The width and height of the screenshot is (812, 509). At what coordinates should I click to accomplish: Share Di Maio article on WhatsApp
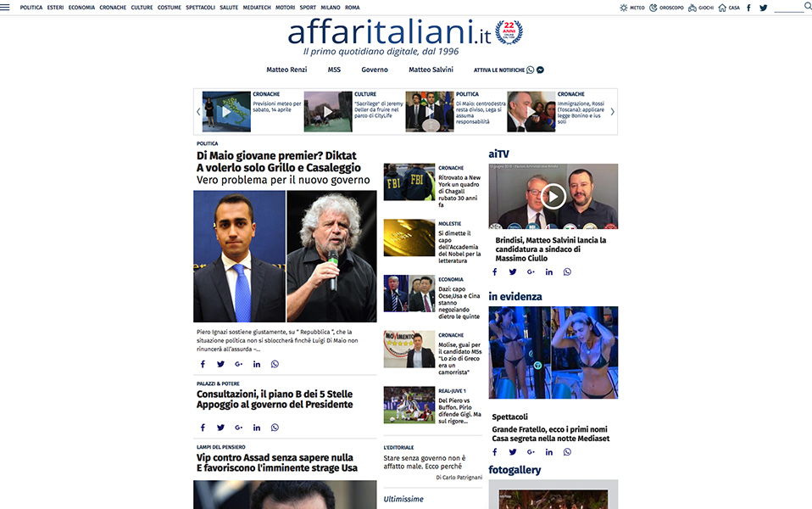275,364
